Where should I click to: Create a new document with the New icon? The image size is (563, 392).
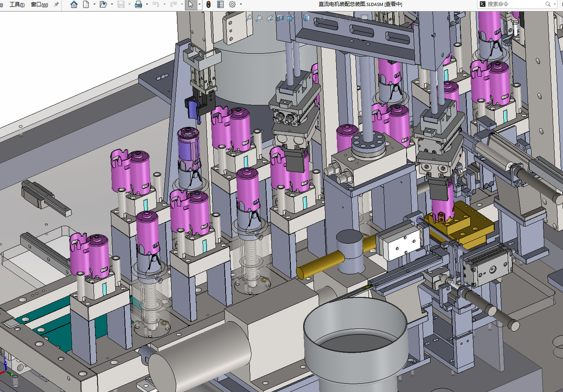click(x=86, y=4)
